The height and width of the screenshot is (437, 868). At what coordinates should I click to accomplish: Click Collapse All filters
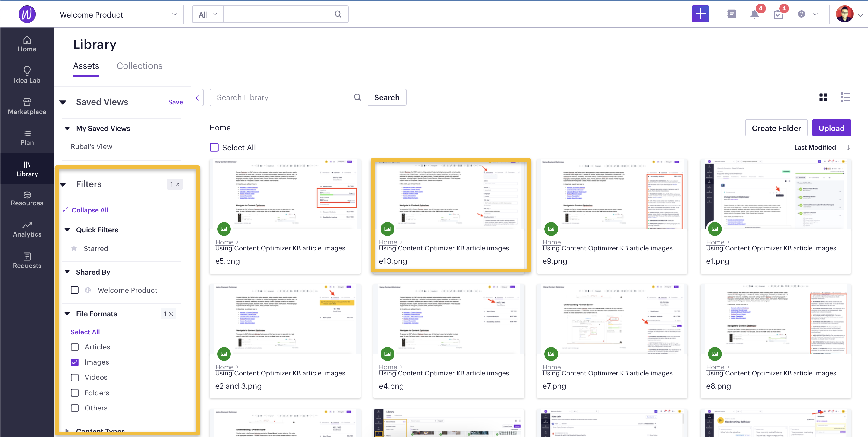(x=85, y=210)
